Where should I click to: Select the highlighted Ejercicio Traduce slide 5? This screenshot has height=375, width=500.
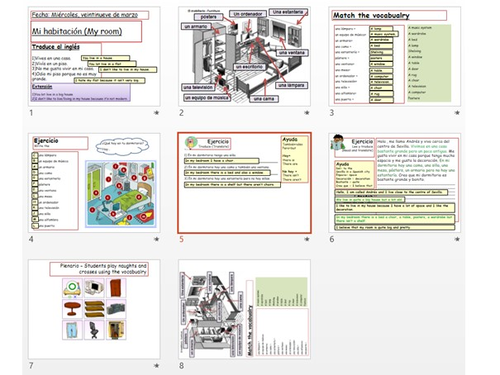[244, 183]
